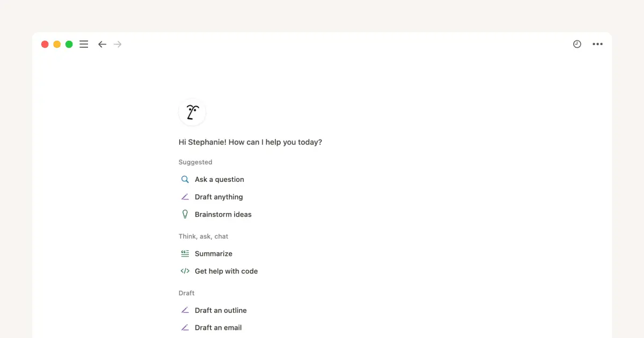Choose the Ask a question suggestion
This screenshot has width=644, height=338.
219,179
